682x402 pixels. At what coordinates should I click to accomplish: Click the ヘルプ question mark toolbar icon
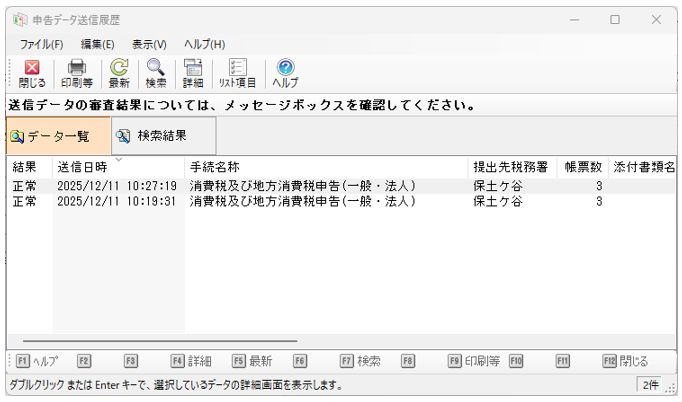point(285,73)
